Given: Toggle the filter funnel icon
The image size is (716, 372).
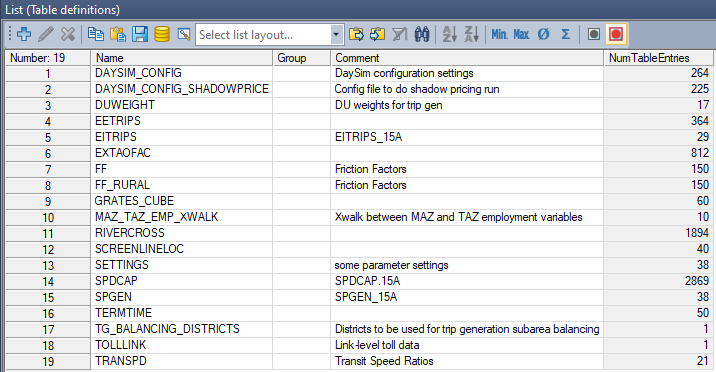Looking at the screenshot, I should (x=400, y=34).
